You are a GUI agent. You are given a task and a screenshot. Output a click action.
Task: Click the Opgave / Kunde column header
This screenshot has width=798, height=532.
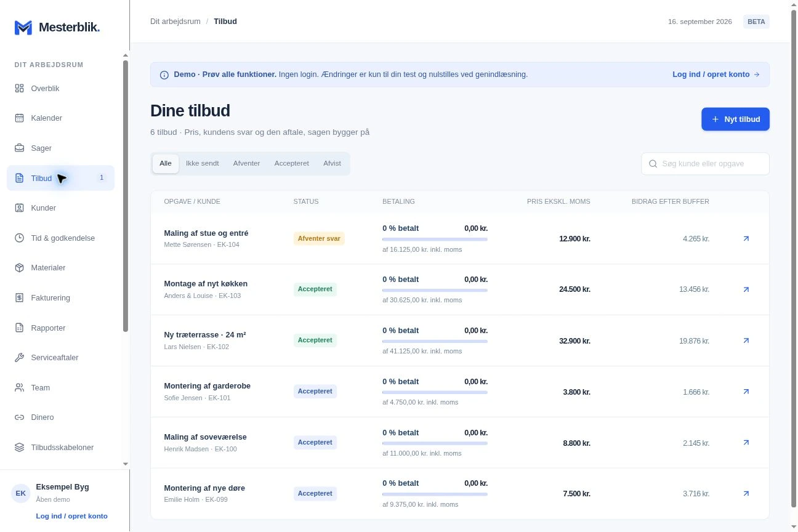pyautogui.click(x=192, y=201)
